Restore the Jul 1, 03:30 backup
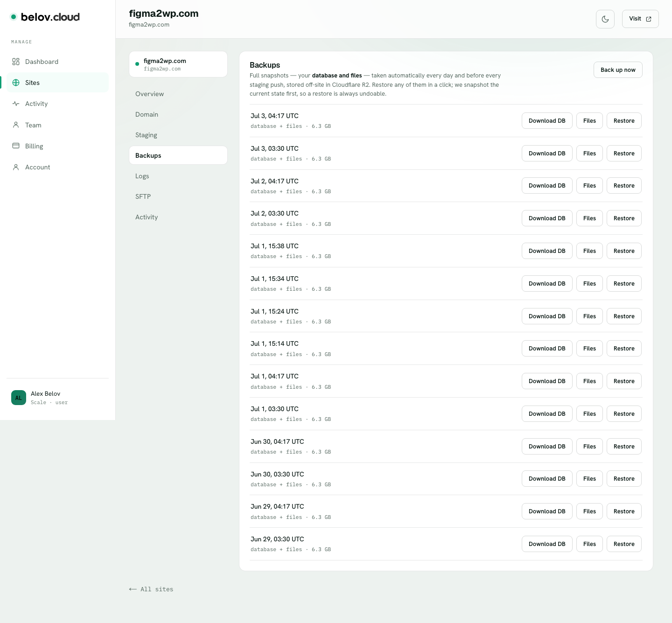 [x=624, y=414]
